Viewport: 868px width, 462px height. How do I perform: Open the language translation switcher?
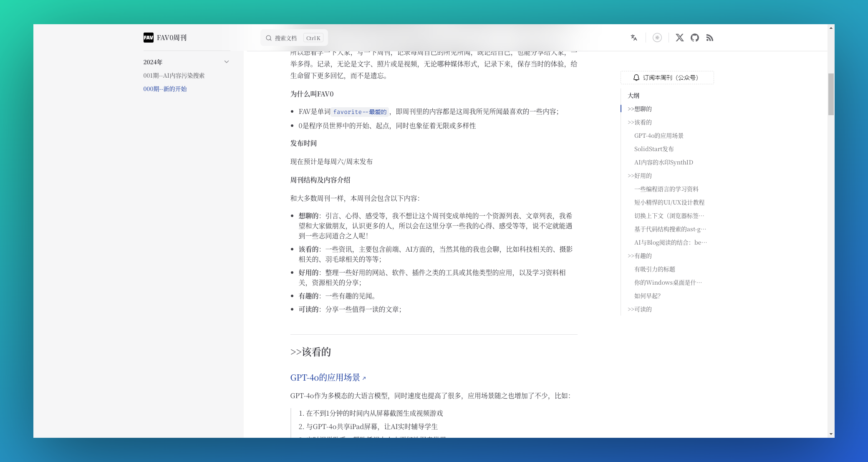click(x=634, y=38)
